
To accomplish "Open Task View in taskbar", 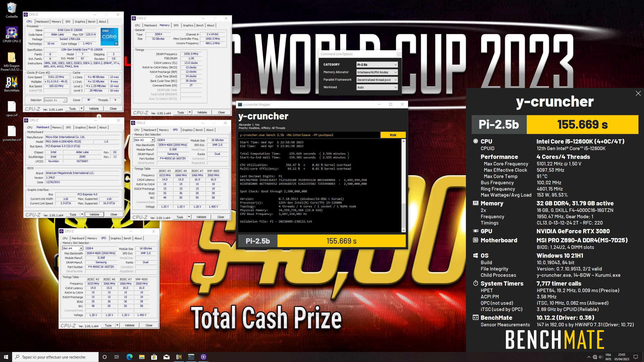I will [117, 357].
